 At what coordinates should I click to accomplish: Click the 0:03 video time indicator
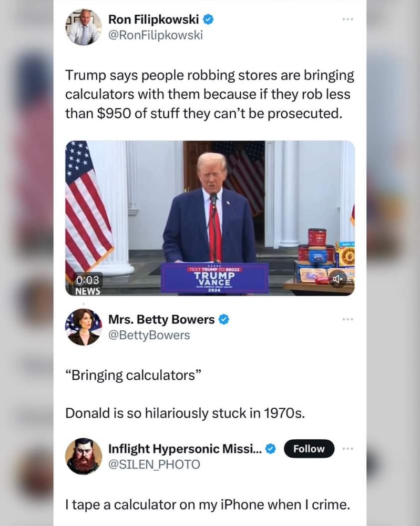tap(88, 280)
